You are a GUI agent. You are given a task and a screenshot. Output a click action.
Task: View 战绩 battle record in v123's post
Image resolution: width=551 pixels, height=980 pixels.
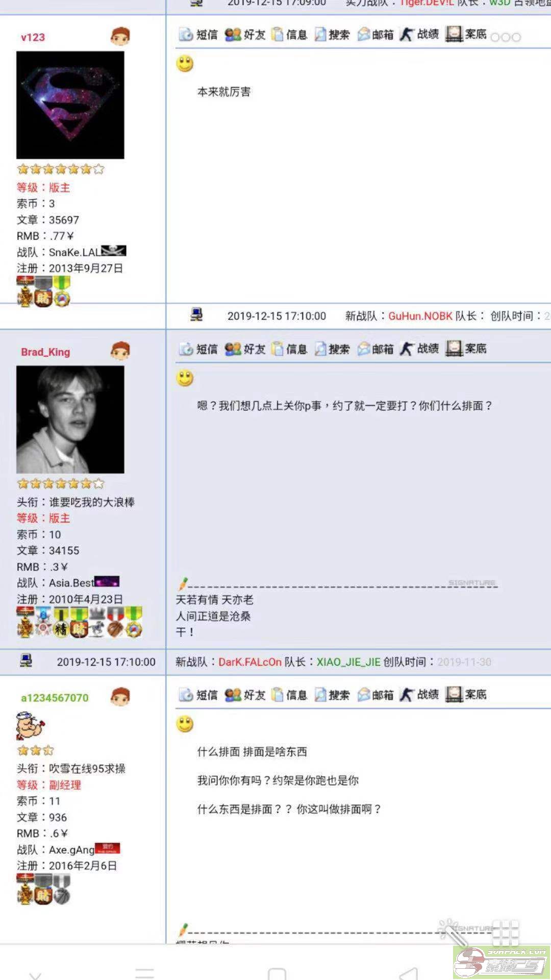click(x=419, y=34)
